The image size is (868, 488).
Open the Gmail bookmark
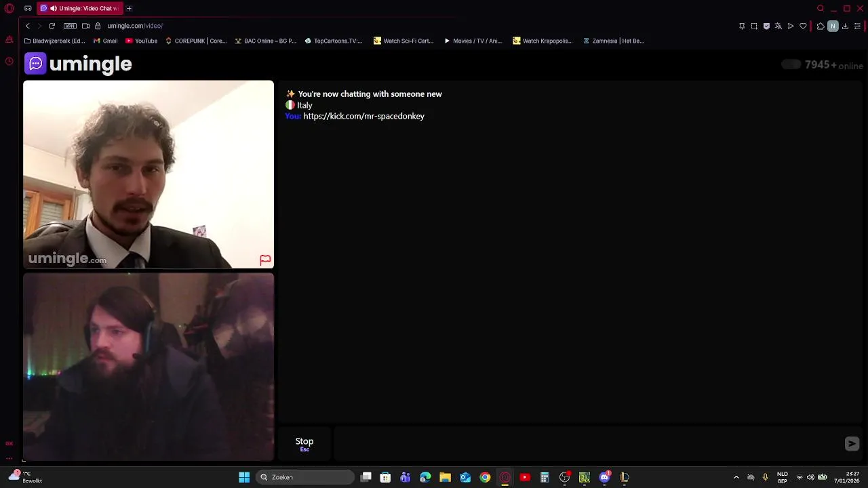106,41
